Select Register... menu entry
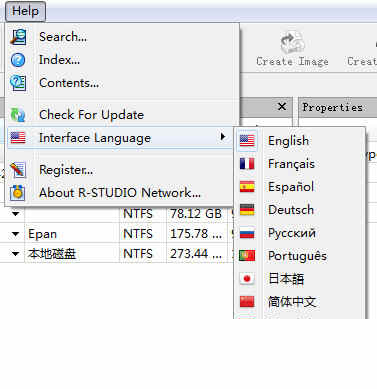 coord(66,170)
